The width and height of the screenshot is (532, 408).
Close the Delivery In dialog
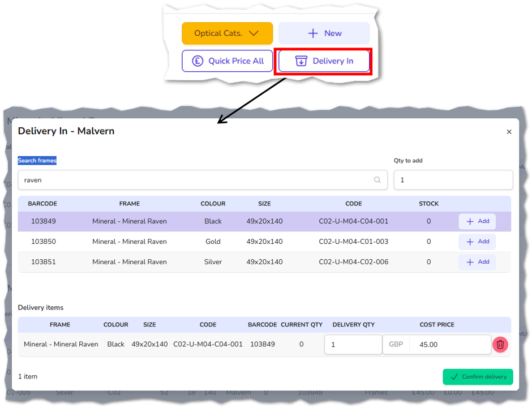pos(509,132)
